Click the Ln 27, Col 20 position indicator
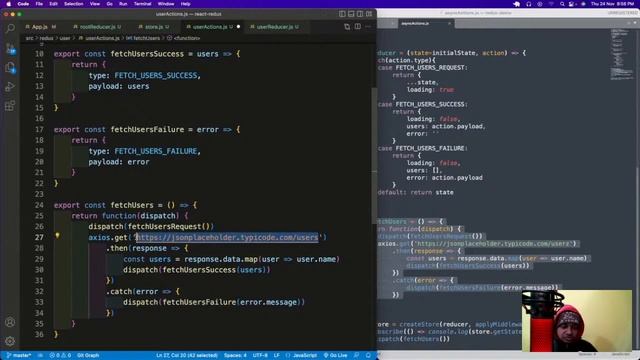The height and width of the screenshot is (360, 640). tap(187, 355)
